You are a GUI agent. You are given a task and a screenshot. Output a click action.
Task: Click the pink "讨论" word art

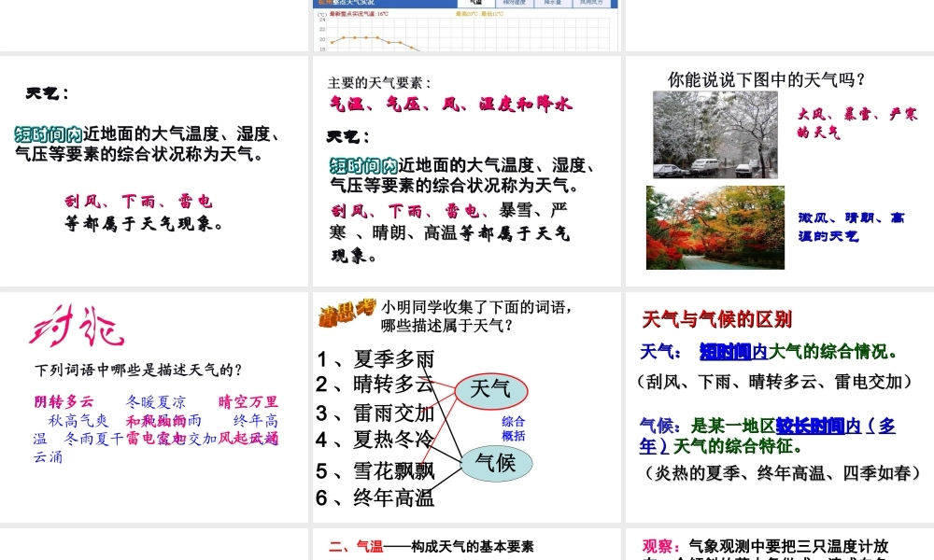click(x=77, y=326)
